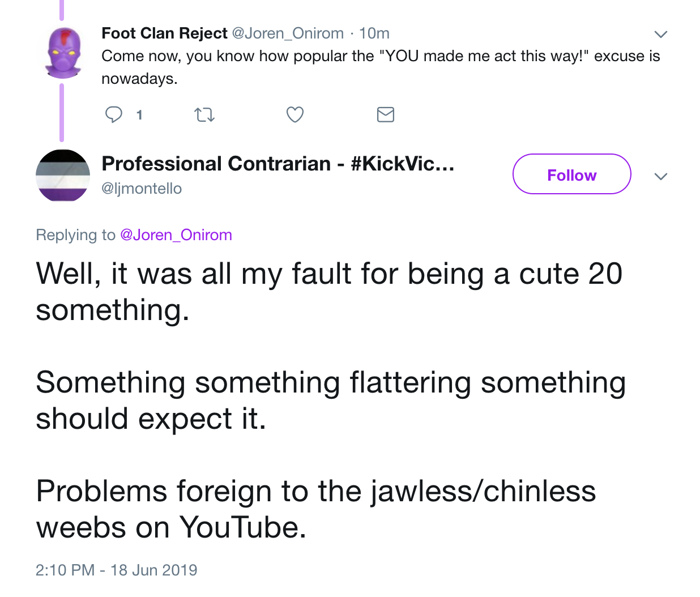Click the 2:10 PM - 18 Jun 2019 timestamp
This screenshot has width=700, height=597.
(116, 570)
